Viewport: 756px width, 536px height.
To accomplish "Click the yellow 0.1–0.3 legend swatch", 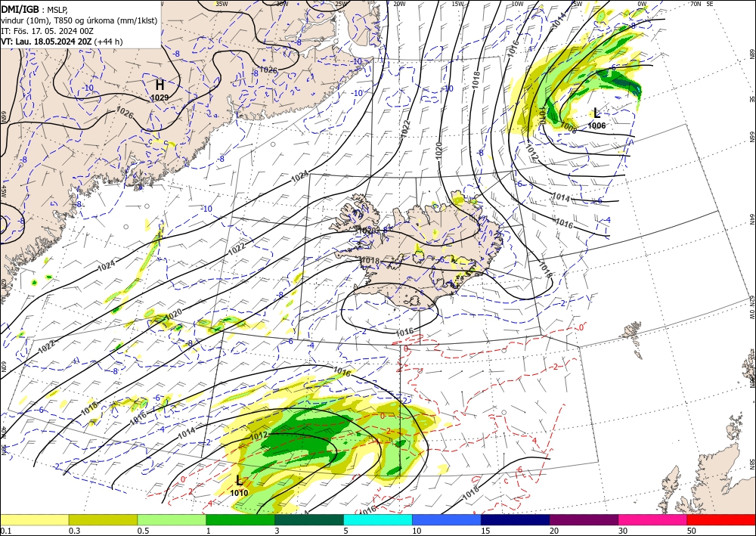I will coord(34,519).
